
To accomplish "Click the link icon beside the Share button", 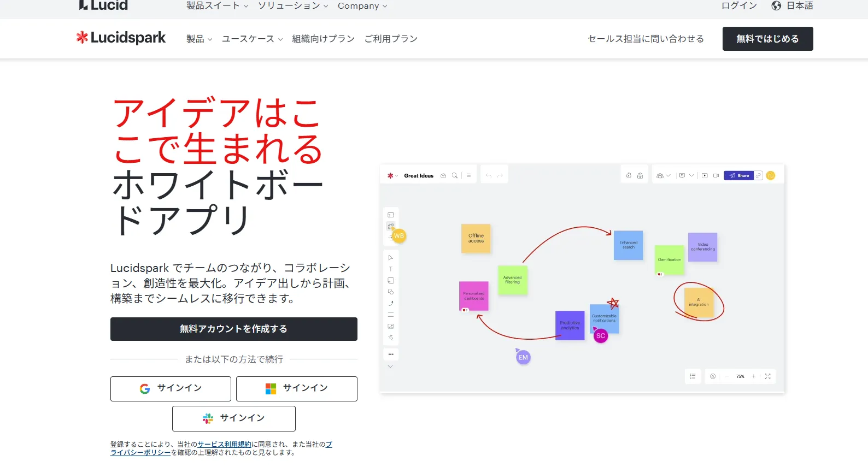I will coord(758,175).
